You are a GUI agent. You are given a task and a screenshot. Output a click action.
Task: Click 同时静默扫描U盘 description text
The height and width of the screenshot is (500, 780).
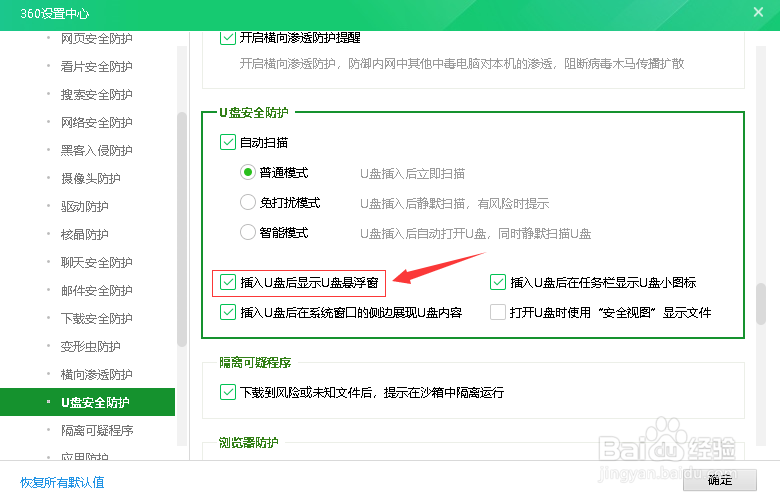545,233
